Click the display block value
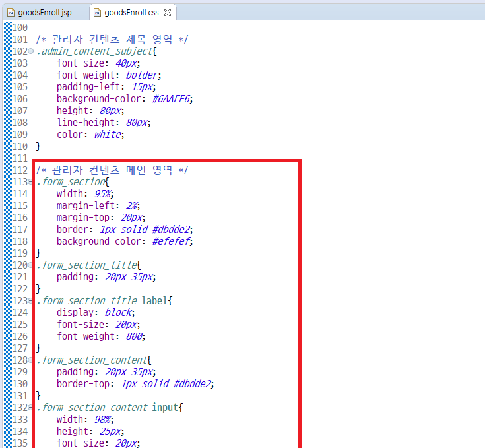This screenshot has width=485, height=448. click(x=119, y=313)
